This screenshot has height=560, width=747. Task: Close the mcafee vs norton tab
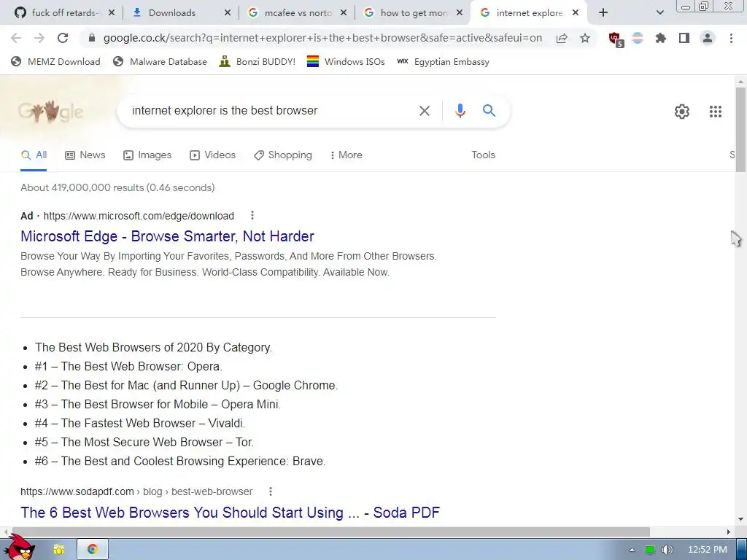344,13
